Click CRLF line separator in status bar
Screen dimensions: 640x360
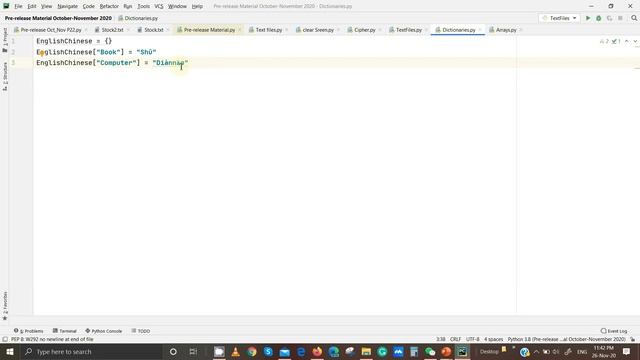456,339
